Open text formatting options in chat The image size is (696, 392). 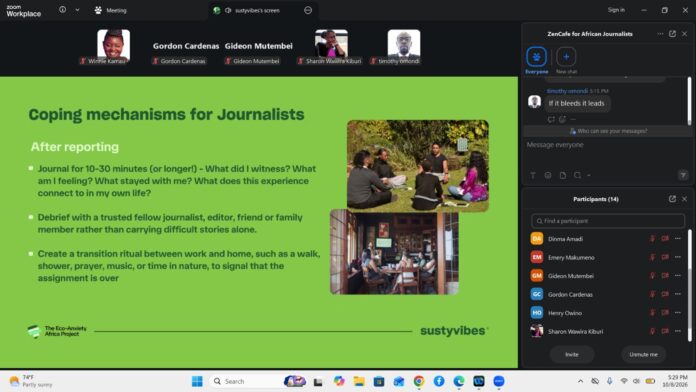pos(533,175)
